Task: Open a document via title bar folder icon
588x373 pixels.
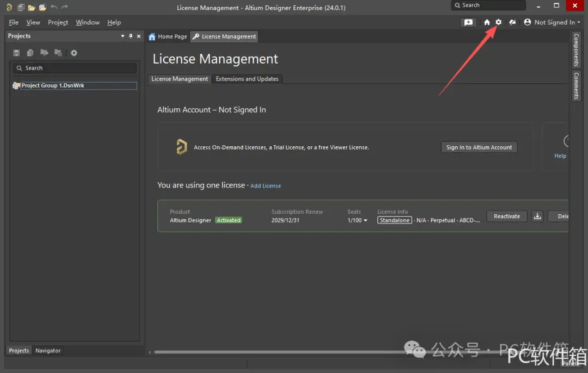Action: 32,7
